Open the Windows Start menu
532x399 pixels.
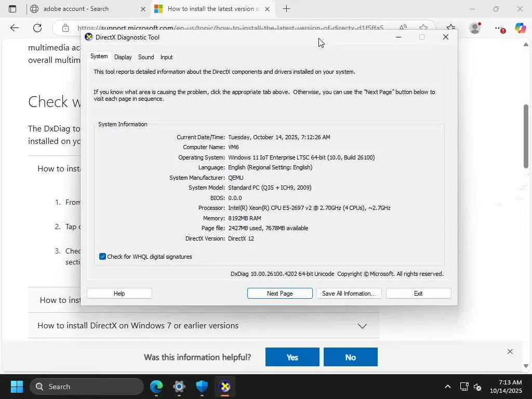[17, 387]
